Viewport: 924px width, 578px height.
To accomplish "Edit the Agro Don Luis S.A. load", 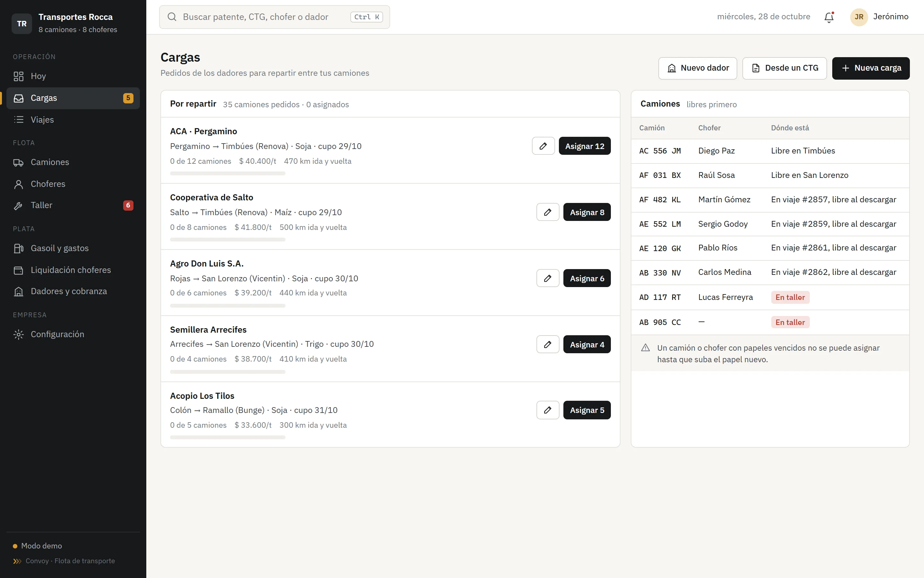I will (548, 278).
